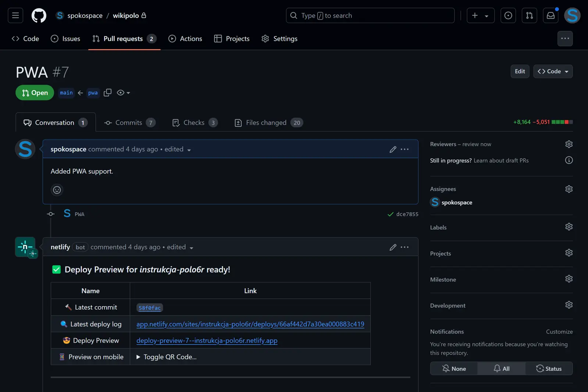The height and width of the screenshot is (392, 588).
Task: Copy the pwa branch name icon
Action: (107, 93)
